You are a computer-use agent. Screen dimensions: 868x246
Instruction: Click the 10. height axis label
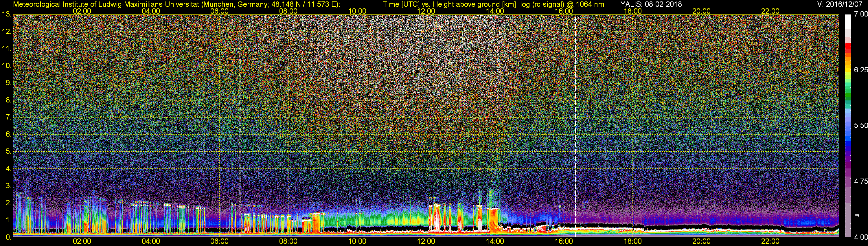click(6, 66)
